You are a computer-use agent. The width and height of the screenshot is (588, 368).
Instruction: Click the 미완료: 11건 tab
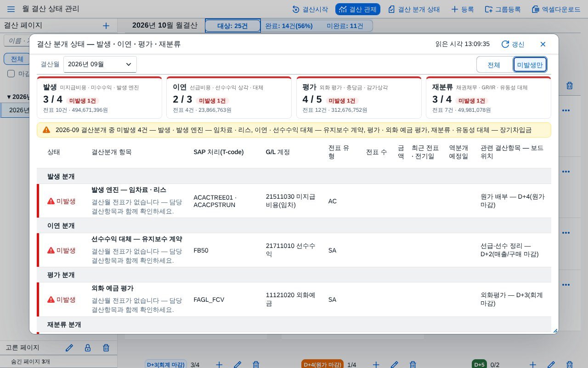click(345, 26)
